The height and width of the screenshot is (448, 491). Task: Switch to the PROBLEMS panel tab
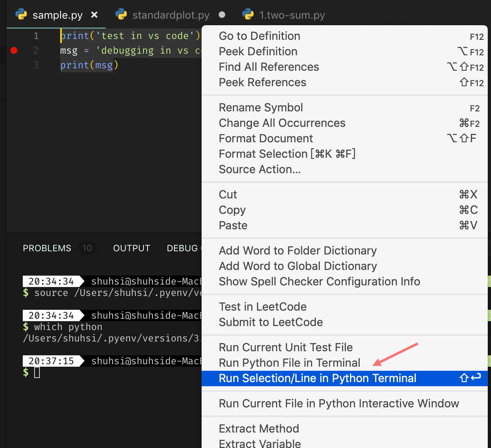[x=47, y=248]
